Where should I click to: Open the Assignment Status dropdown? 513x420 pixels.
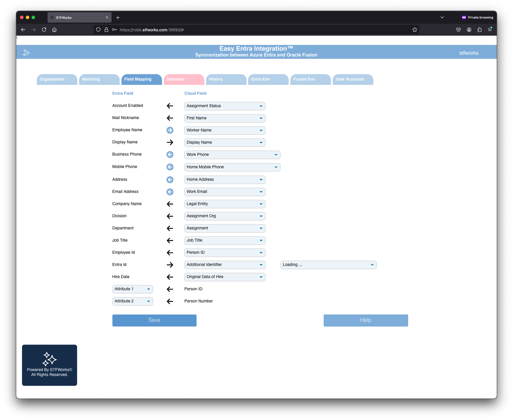[x=224, y=106]
